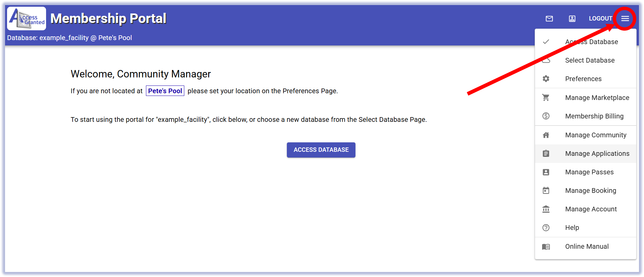Click the Manage Marketplace cart icon

[546, 98]
